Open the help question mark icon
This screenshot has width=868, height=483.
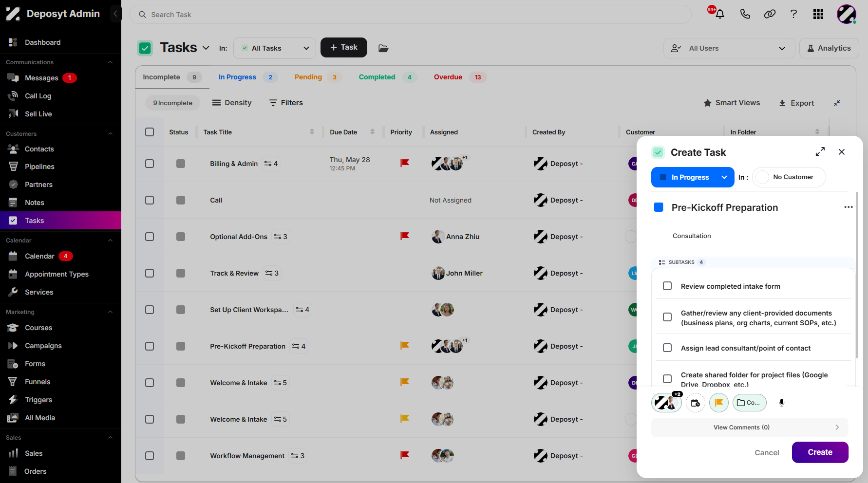[x=793, y=14]
